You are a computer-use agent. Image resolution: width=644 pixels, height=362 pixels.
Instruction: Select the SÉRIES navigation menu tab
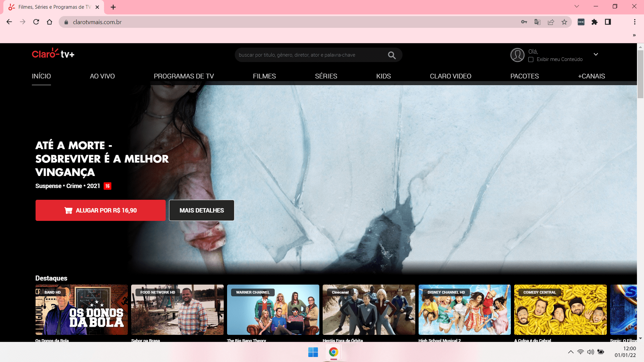pyautogui.click(x=326, y=76)
